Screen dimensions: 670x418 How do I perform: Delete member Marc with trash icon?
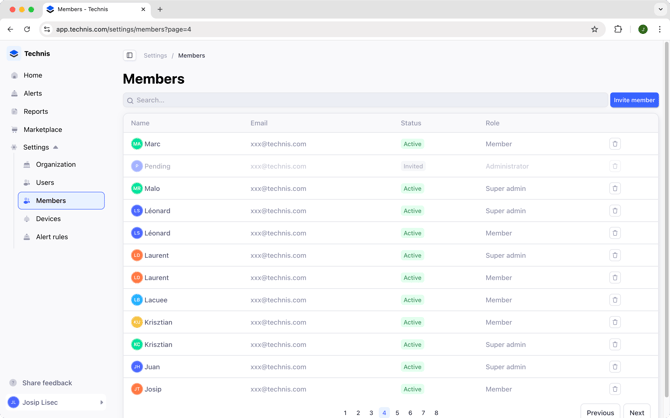click(x=615, y=144)
